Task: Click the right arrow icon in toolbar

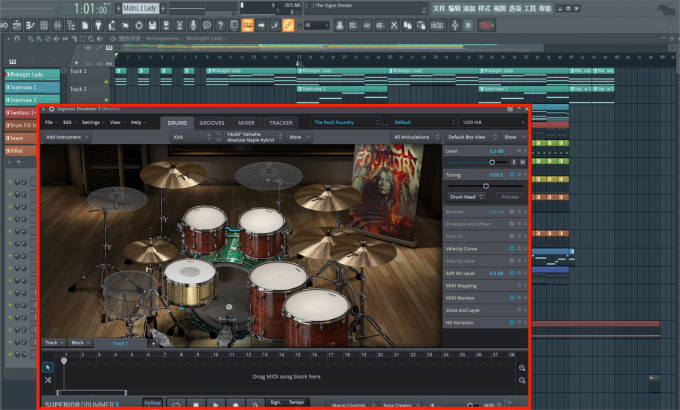Action: coord(261,26)
